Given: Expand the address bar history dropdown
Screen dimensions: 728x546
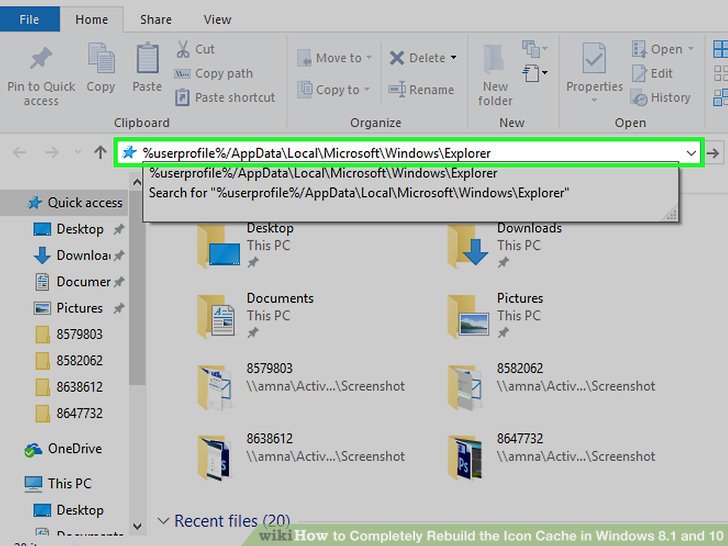Looking at the screenshot, I should 691,153.
